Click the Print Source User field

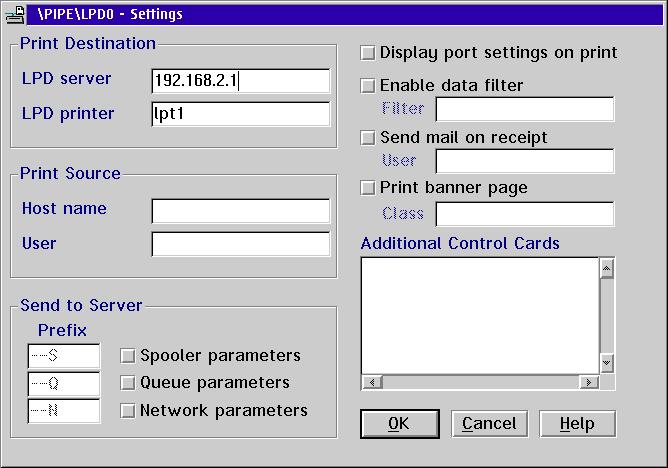(240, 244)
